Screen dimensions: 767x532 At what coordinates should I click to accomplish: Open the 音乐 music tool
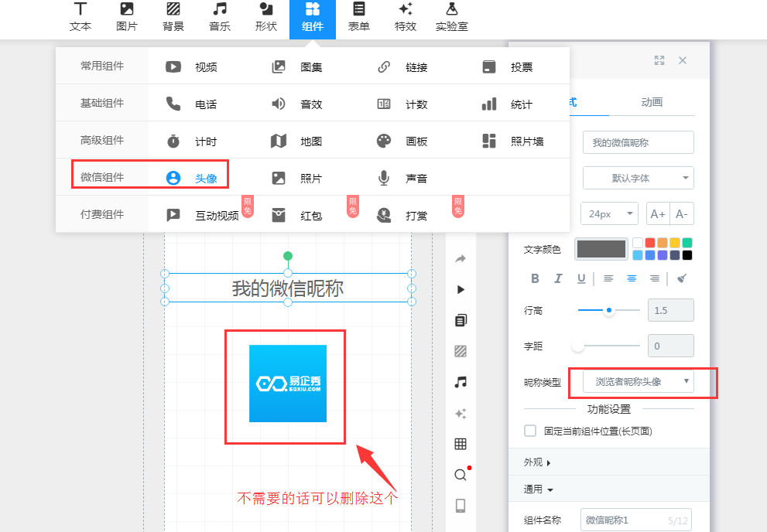coord(220,17)
